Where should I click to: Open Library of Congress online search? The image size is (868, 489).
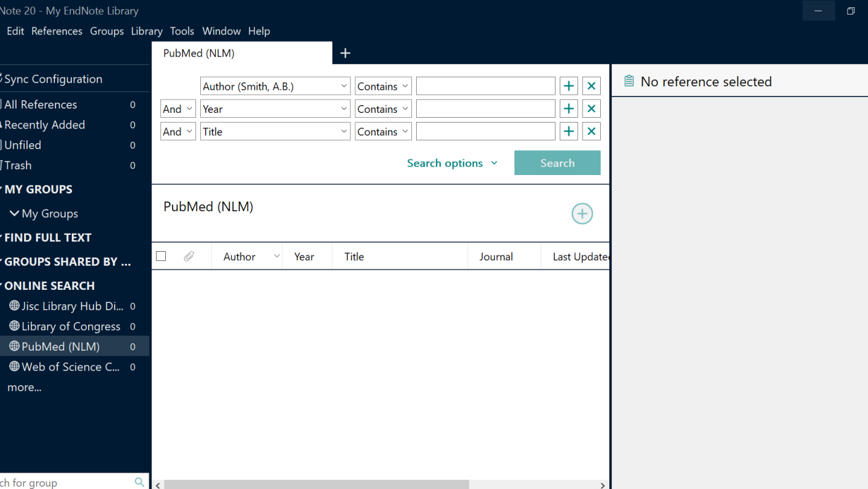point(71,327)
